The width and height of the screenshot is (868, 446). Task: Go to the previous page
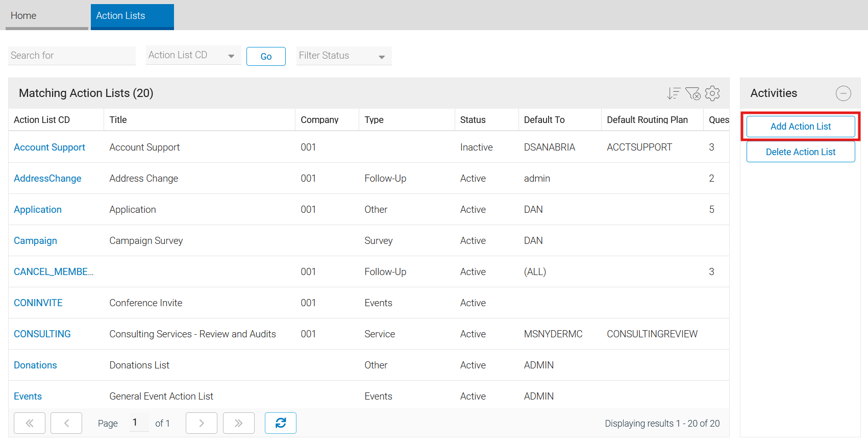[66, 423]
